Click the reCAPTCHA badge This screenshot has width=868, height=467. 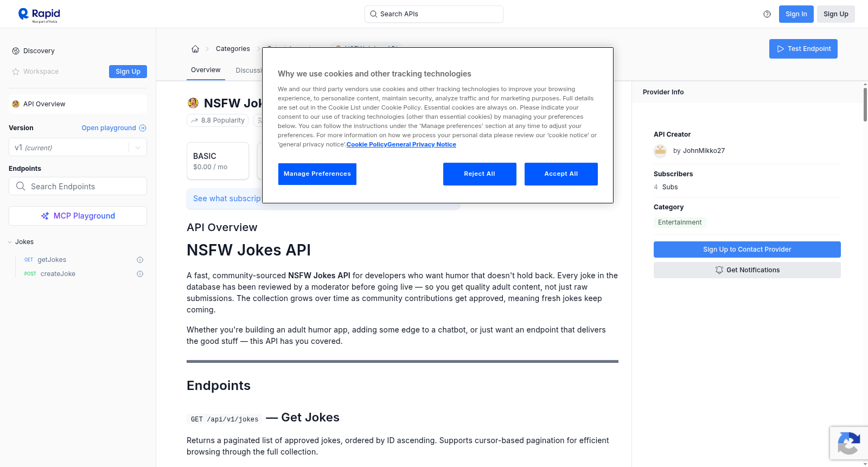(848, 443)
